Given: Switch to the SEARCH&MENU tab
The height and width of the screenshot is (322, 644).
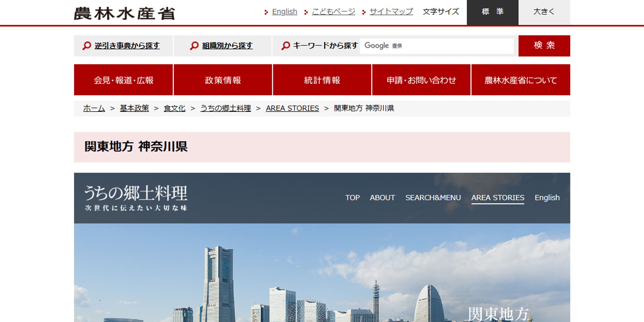Looking at the screenshot, I should [433, 198].
